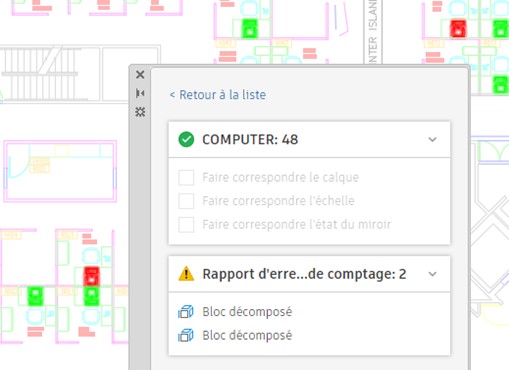This screenshot has width=509, height=370.
Task: Collapse the COMPUTER: 48 section chevron
Action: coord(432,139)
